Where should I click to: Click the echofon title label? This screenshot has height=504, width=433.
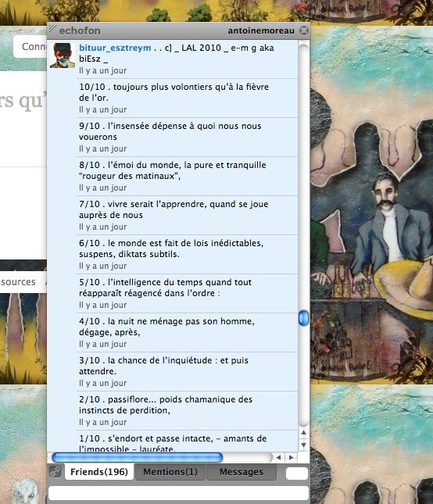[x=80, y=30]
